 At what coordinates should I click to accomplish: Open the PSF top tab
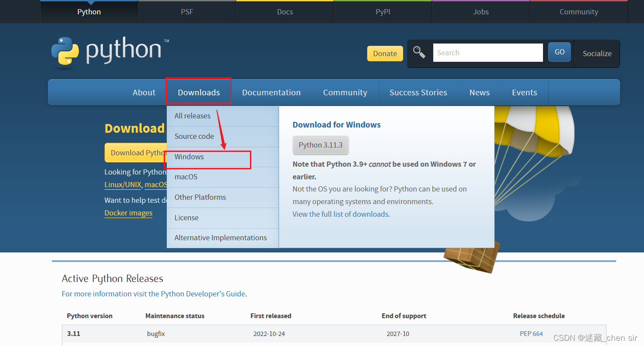point(187,12)
